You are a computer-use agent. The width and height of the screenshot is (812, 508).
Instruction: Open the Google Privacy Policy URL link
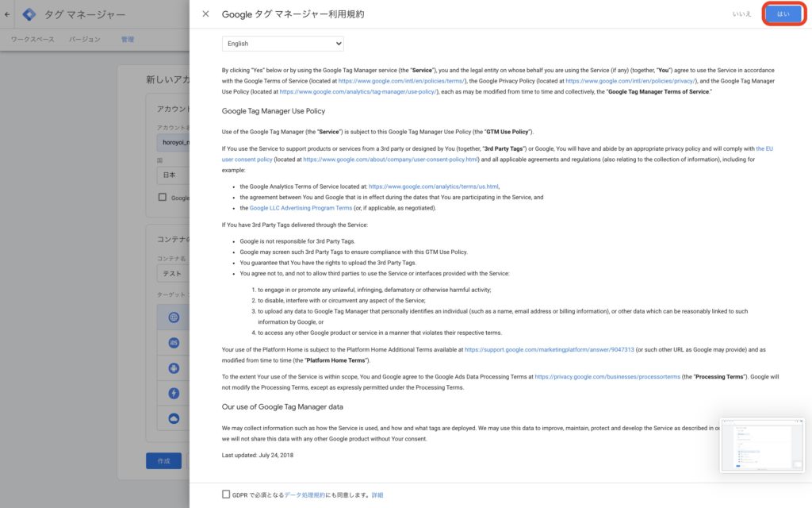point(630,81)
